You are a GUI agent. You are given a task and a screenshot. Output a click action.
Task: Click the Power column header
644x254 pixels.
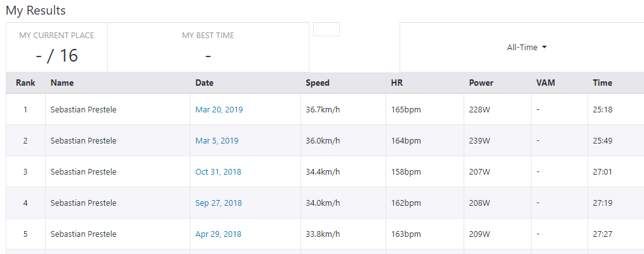481,83
